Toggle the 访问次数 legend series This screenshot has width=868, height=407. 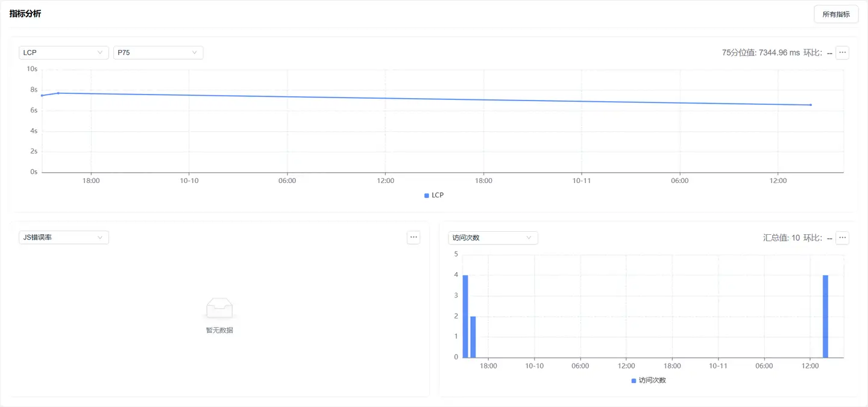[649, 381]
